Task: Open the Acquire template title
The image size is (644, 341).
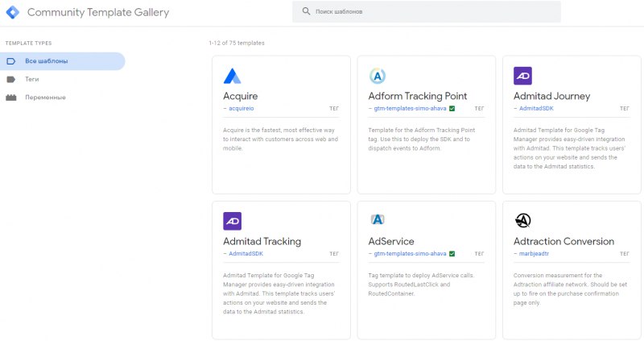Action: (240, 96)
